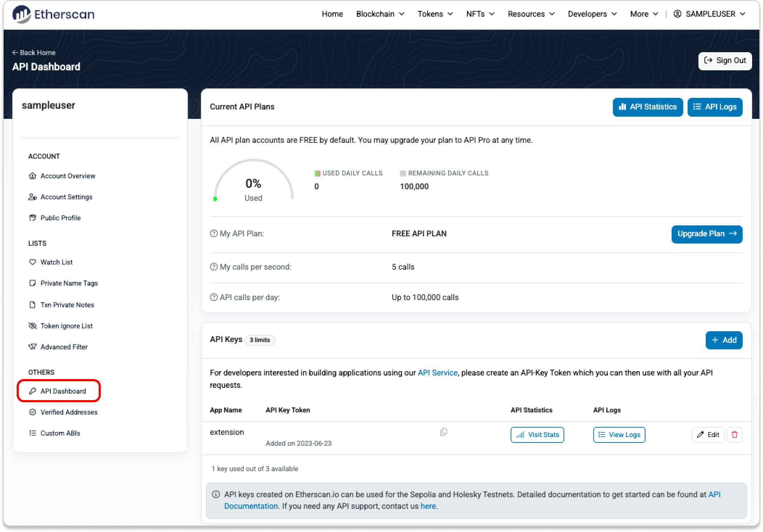Screen dimensions: 763x532
Task: Click help icon beside My calls per second
Action: 214,267
